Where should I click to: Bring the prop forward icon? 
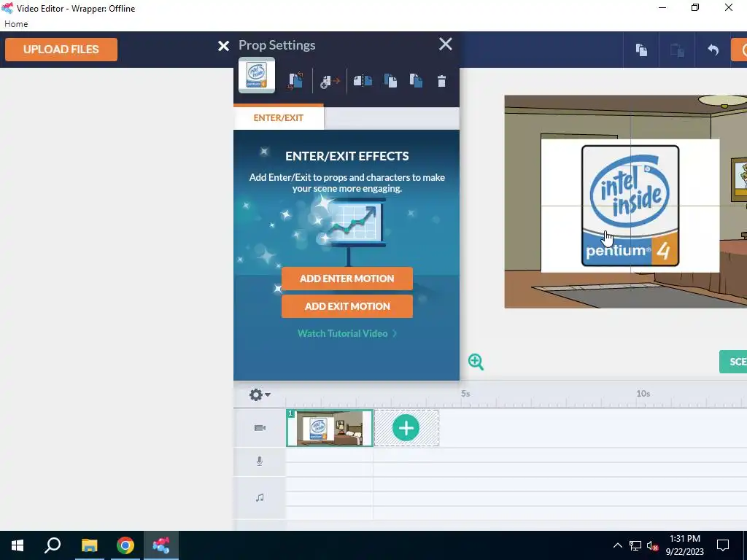(x=416, y=80)
